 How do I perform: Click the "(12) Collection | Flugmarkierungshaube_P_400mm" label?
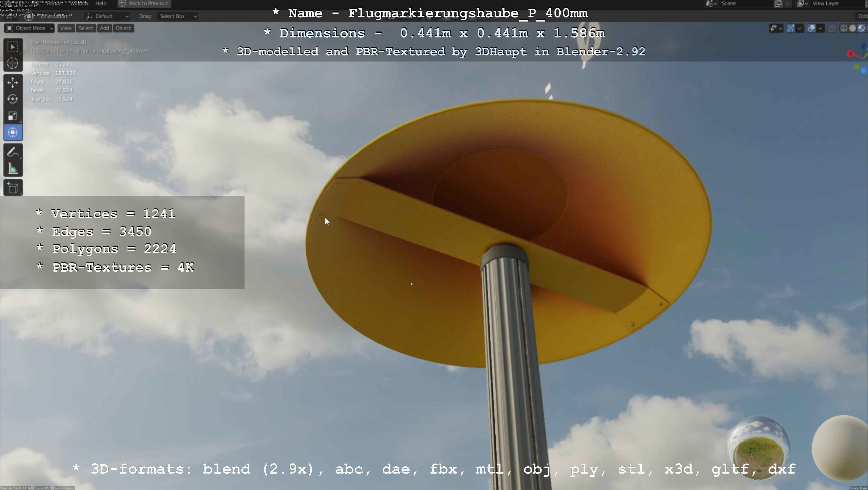pyautogui.click(x=89, y=51)
